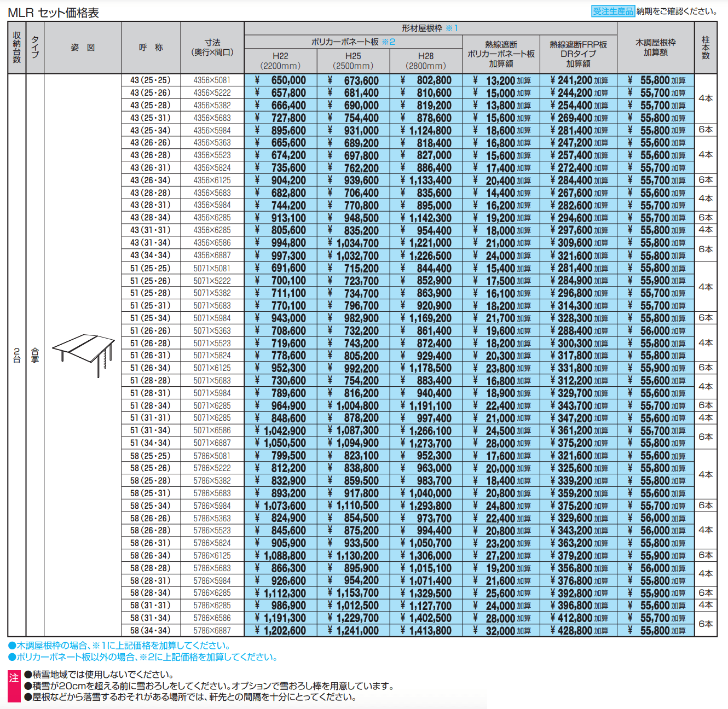
Task: Select the 58 (34・34) row name cell
Action: (x=151, y=630)
